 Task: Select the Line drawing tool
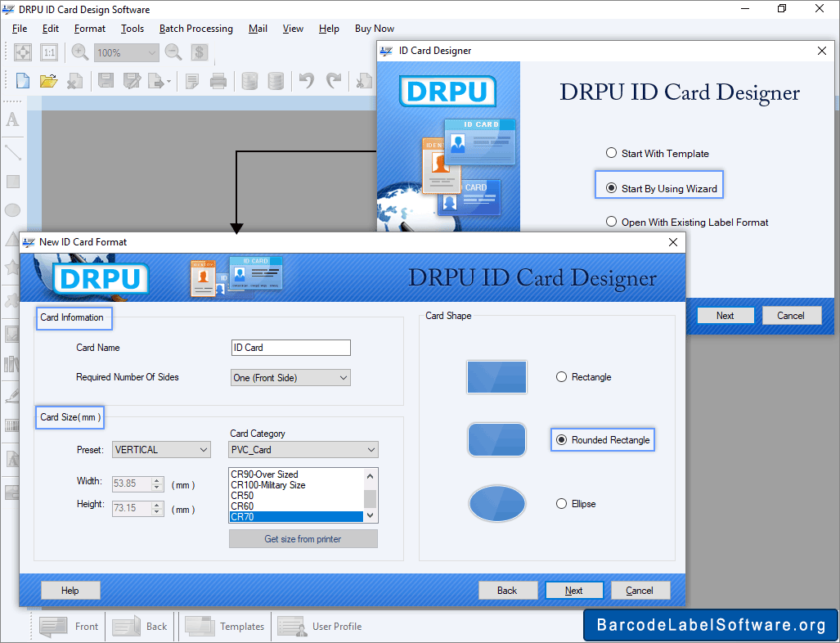point(12,152)
